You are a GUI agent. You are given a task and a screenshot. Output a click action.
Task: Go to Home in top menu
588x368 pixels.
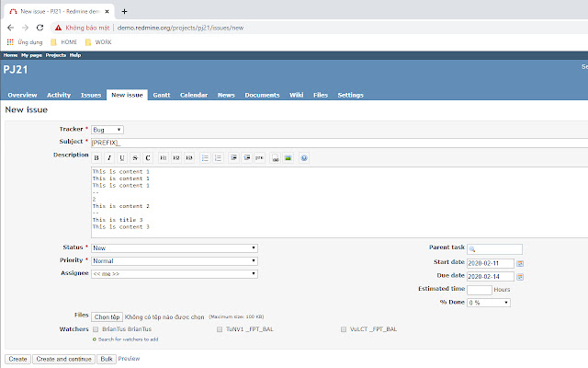click(x=10, y=55)
